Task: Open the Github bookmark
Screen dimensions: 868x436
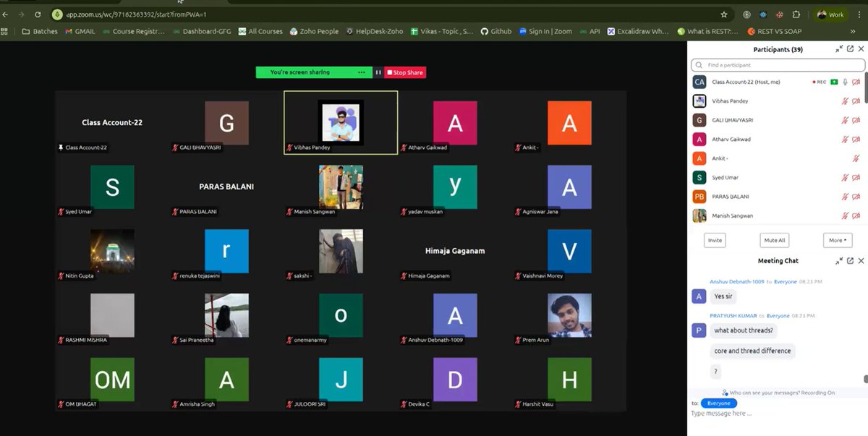Action: coord(495,31)
